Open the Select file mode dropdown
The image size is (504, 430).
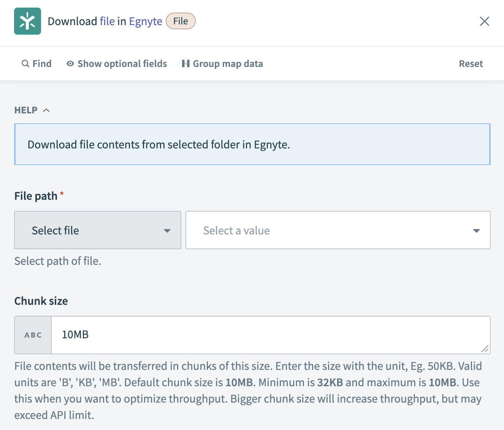tap(97, 230)
